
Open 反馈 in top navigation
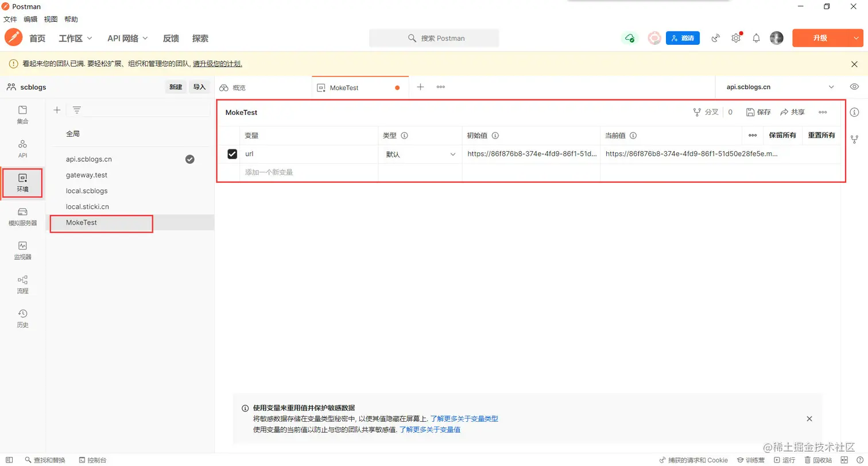(171, 38)
